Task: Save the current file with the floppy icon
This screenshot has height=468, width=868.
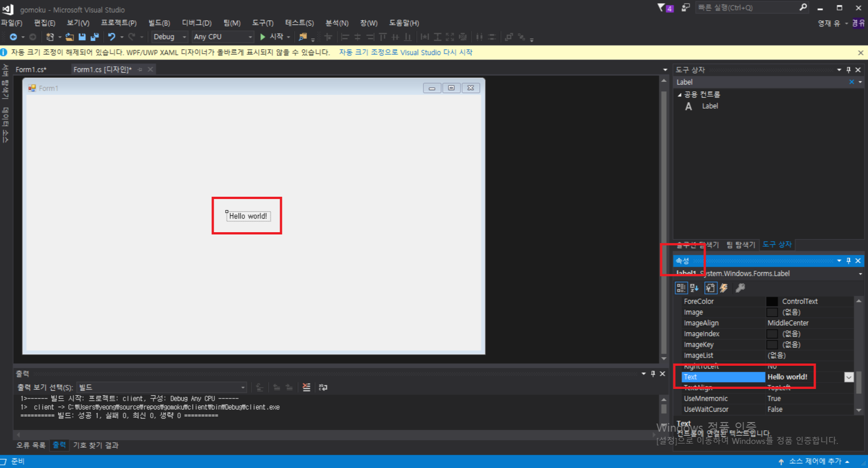Action: click(x=82, y=37)
